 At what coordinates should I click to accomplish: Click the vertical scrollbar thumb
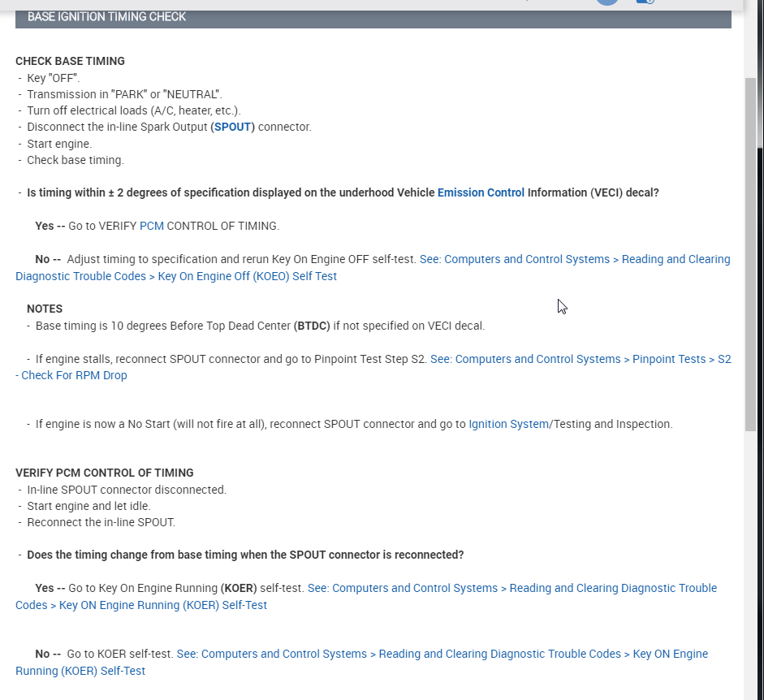point(750,252)
